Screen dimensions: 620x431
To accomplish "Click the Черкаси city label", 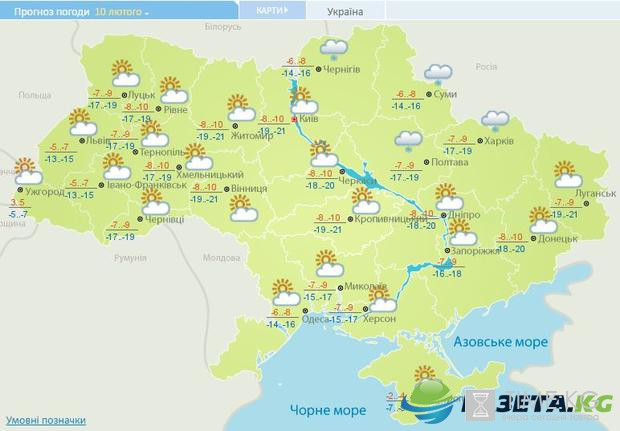I will (357, 181).
